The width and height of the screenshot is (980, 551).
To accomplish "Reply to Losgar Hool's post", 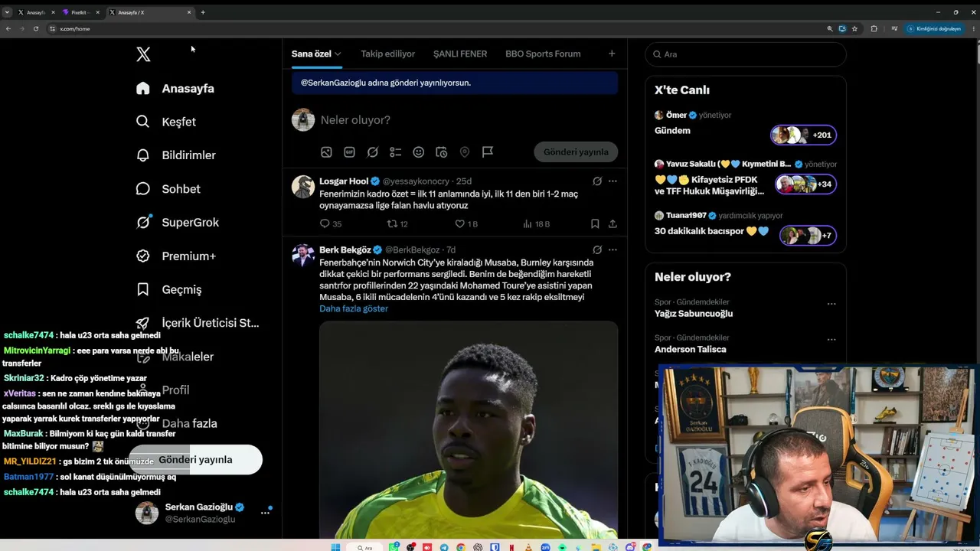I will click(331, 224).
